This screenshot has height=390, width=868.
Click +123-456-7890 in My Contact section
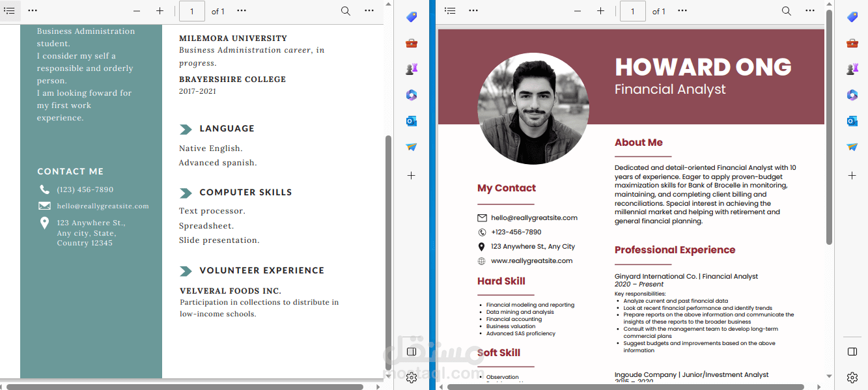click(516, 232)
